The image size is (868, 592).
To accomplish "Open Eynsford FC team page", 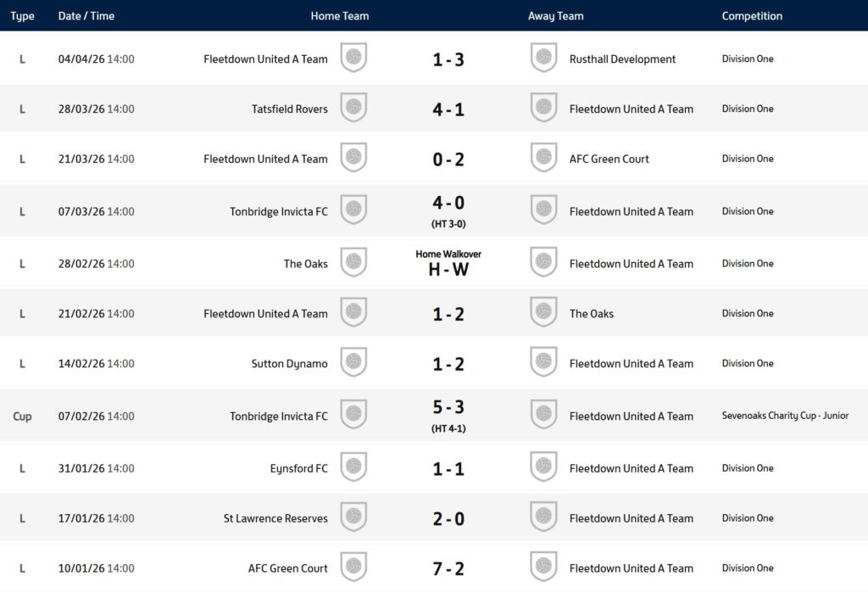I will 298,468.
